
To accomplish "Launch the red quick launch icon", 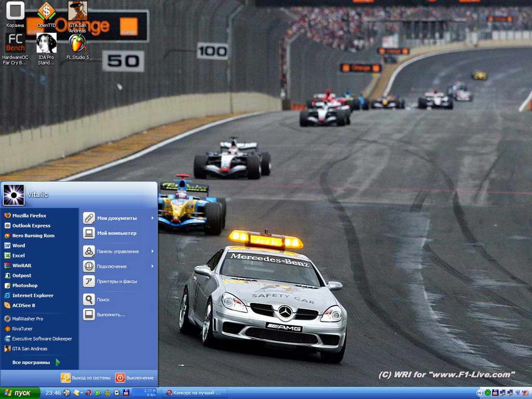I will [88, 393].
